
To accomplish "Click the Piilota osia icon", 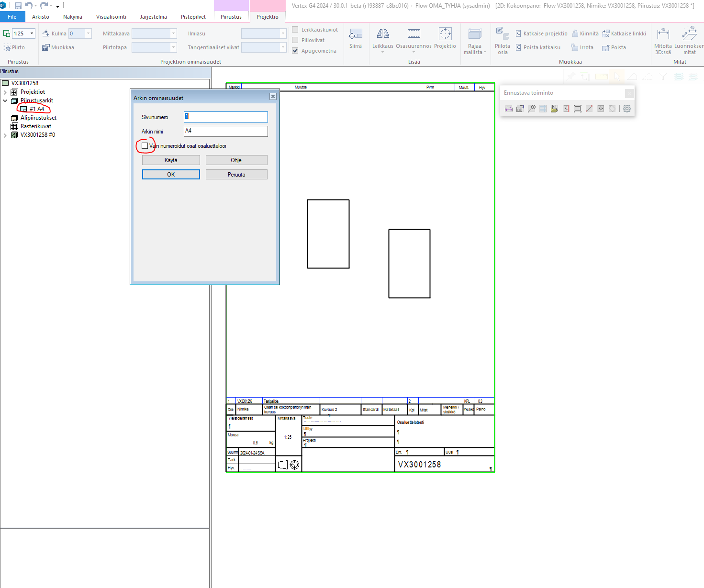I will click(x=502, y=33).
